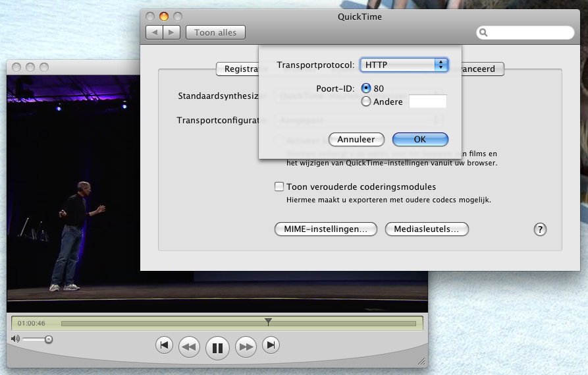Open help with the question mark button
The height and width of the screenshot is (375, 588).
[x=540, y=229]
